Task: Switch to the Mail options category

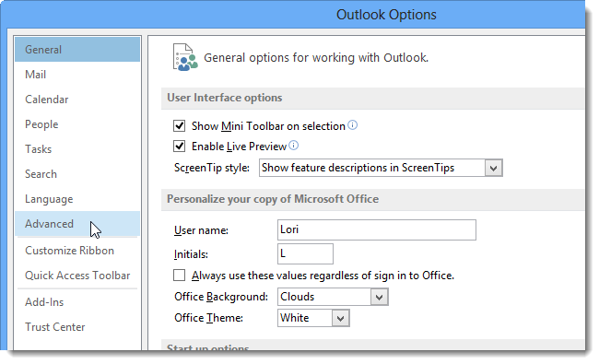Action: pos(77,75)
